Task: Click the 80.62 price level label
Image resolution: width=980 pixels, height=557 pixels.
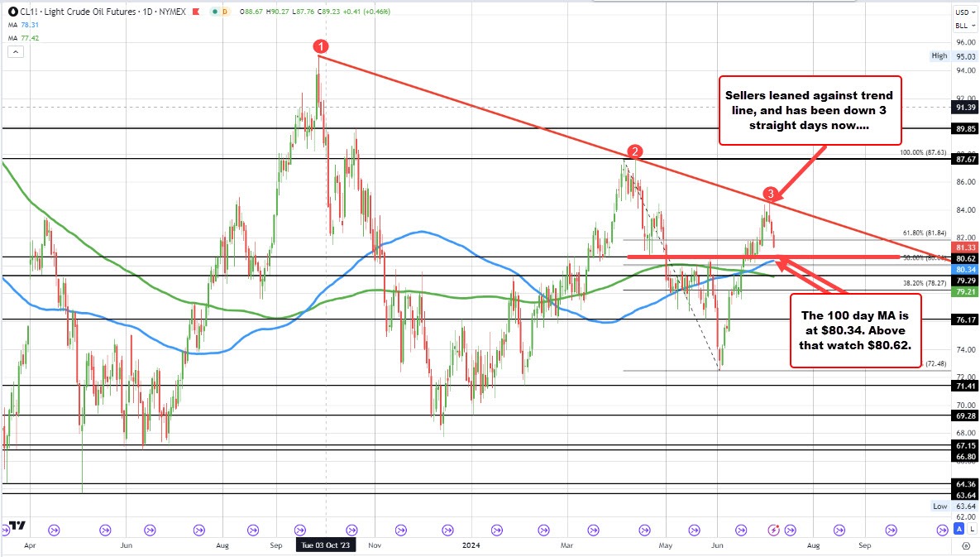Action: point(966,258)
